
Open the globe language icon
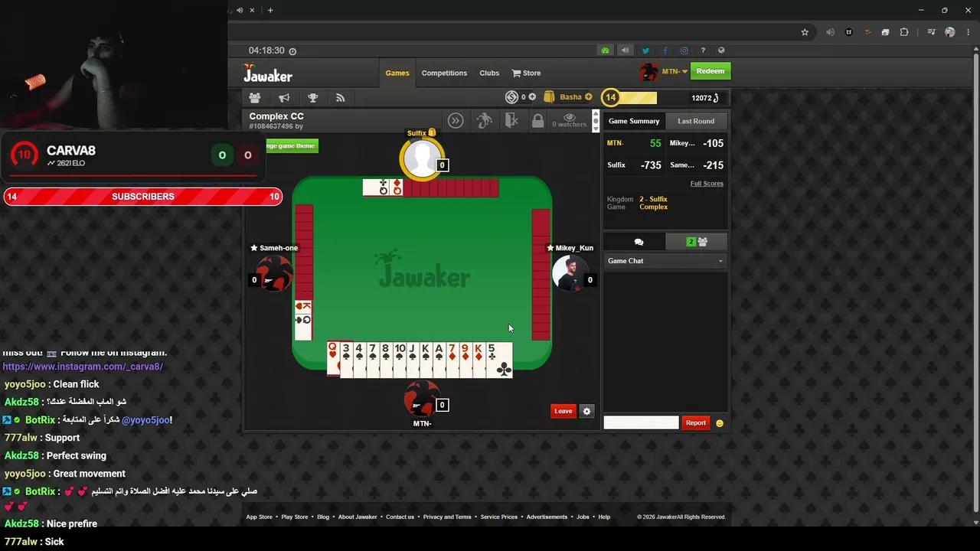point(721,51)
